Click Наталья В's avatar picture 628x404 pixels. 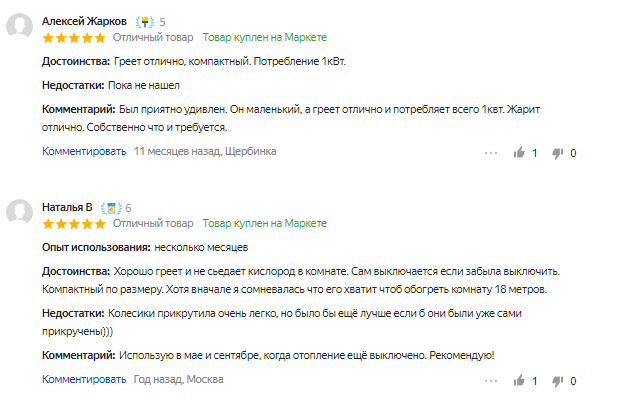pos(19,211)
